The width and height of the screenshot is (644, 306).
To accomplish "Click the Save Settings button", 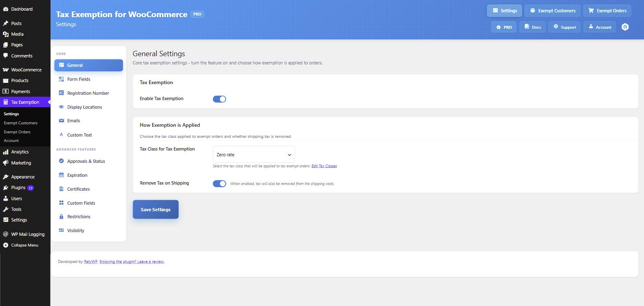I will click(156, 210).
